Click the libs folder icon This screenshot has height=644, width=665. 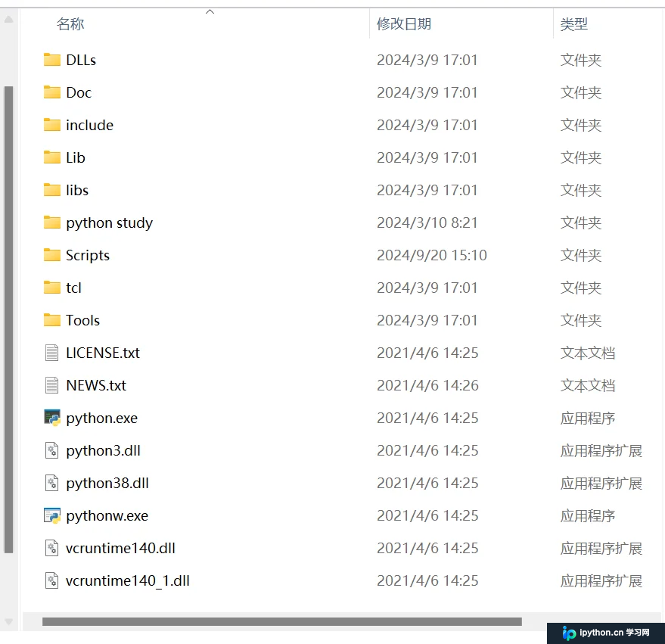pyautogui.click(x=51, y=190)
